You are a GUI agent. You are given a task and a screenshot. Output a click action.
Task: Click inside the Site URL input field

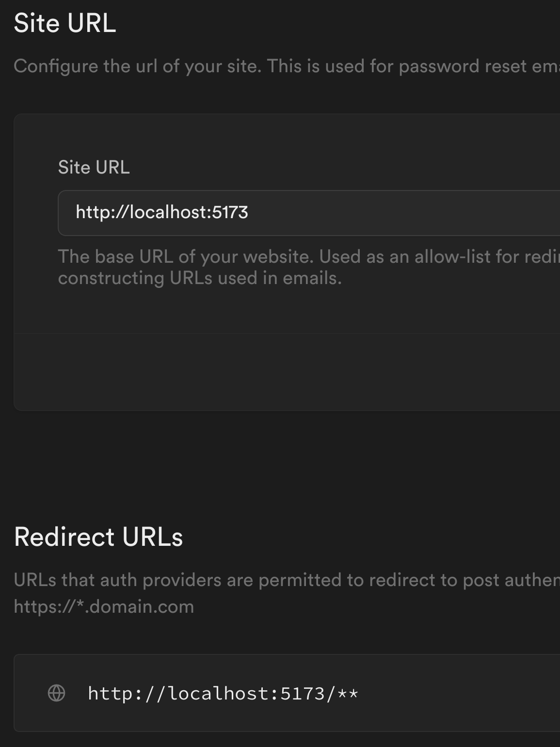click(x=339, y=213)
